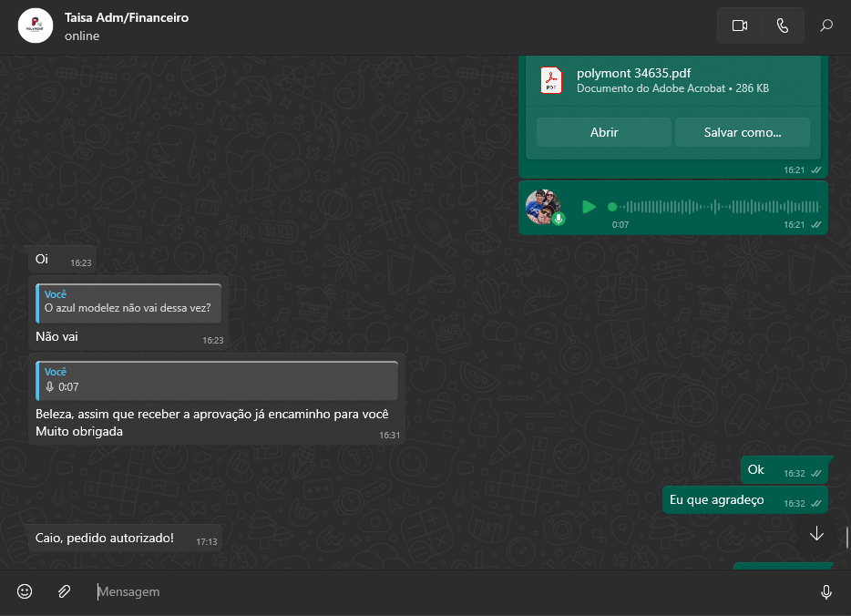851x616 pixels.
Task: Open Taisa Adm/Financeiro contact profile picture
Action: (36, 26)
